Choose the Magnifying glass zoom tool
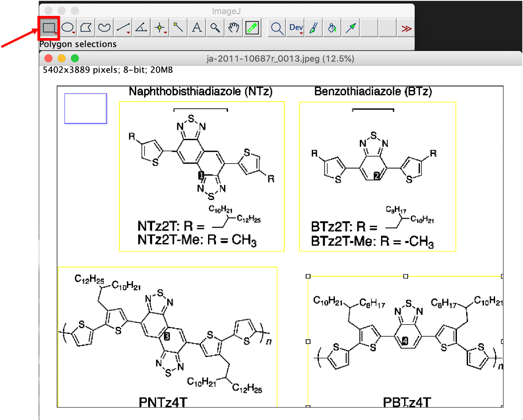 [x=215, y=28]
